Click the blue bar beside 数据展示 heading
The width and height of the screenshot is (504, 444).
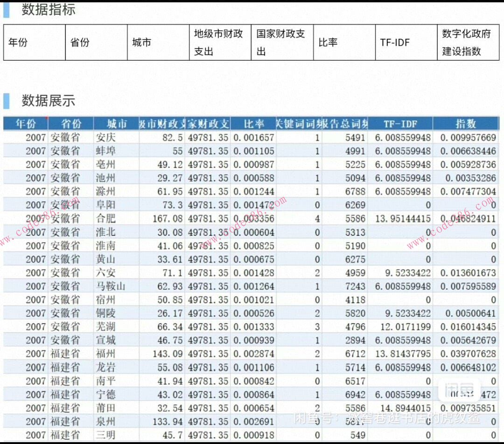click(x=6, y=98)
